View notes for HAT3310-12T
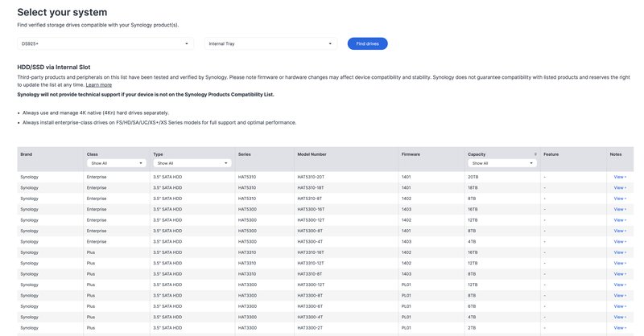This screenshot has height=336, width=644. coord(620,263)
